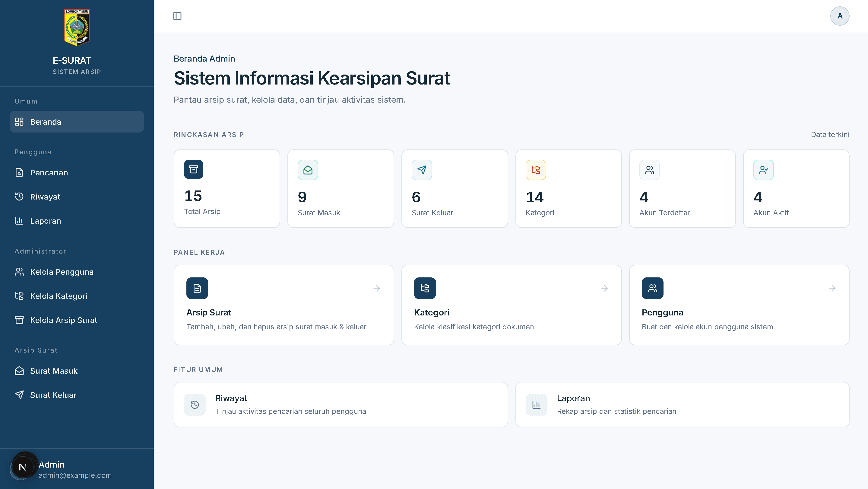Screen dimensions: 868x489
Task: Open Kelola Arsip Surat menu item
Action: [x=77, y=320]
